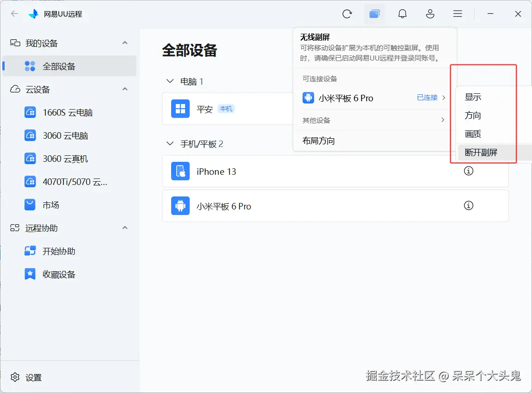Minimize the UU remote window
This screenshot has width=532, height=393.
point(490,14)
